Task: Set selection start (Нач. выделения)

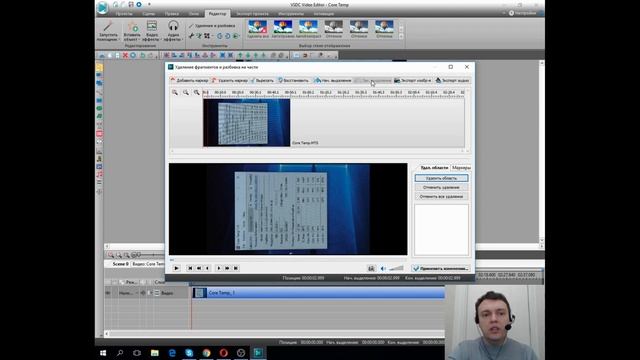Action: click(x=333, y=80)
